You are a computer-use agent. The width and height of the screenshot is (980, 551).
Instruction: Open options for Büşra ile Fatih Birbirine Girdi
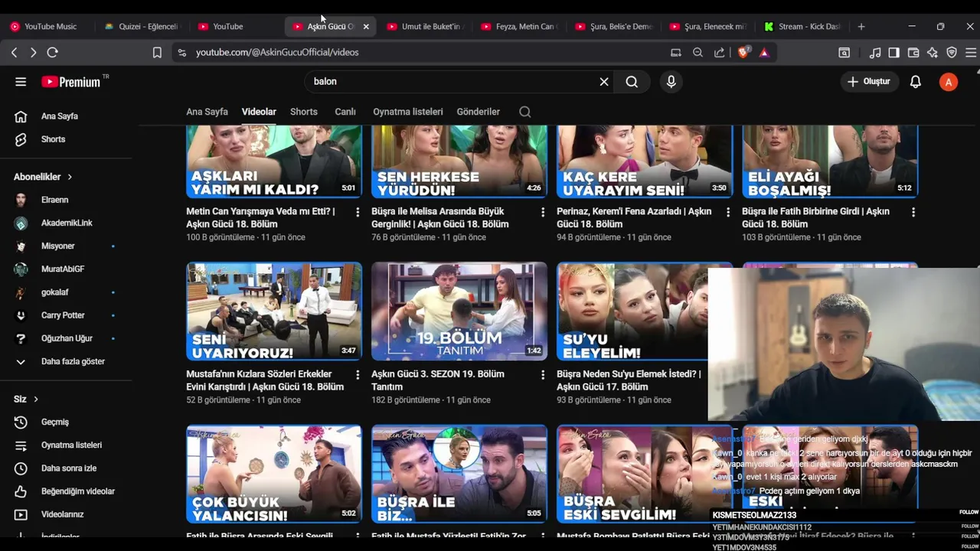coord(913,212)
